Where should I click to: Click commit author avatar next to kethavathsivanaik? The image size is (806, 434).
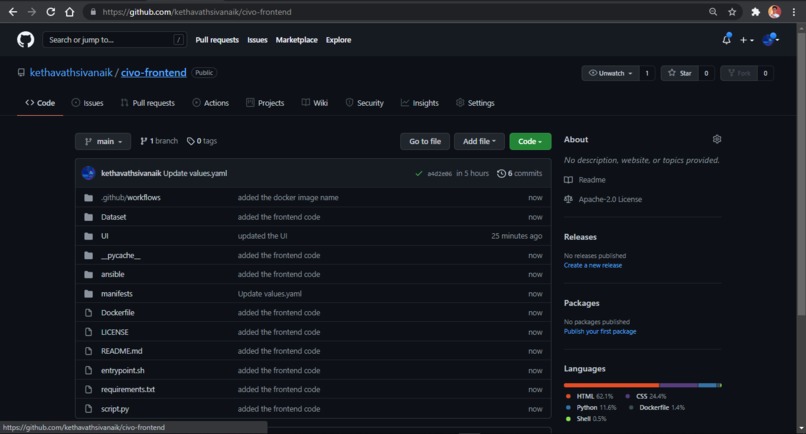[x=88, y=173]
